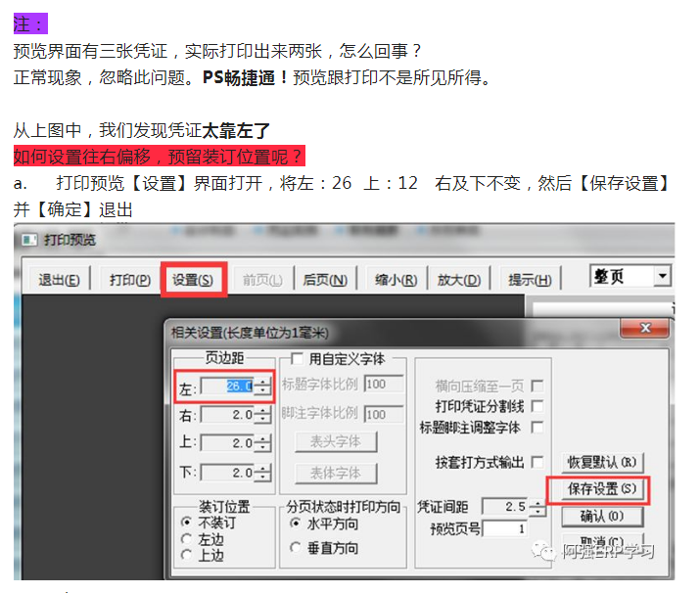Check 按套打方式输出 option

tap(537, 461)
